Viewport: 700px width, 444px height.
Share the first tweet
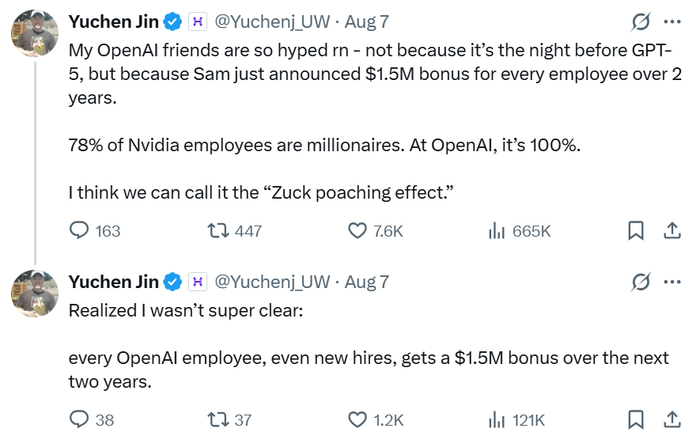[x=671, y=231]
